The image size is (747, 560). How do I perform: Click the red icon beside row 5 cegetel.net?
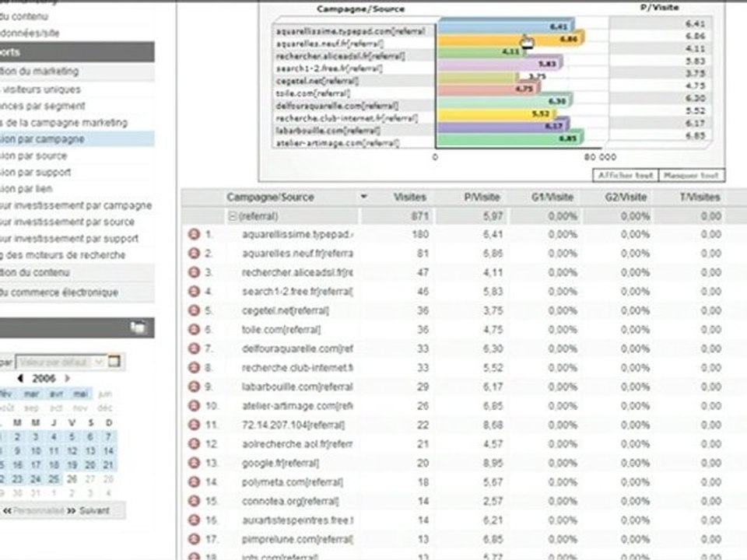pyautogui.click(x=194, y=310)
